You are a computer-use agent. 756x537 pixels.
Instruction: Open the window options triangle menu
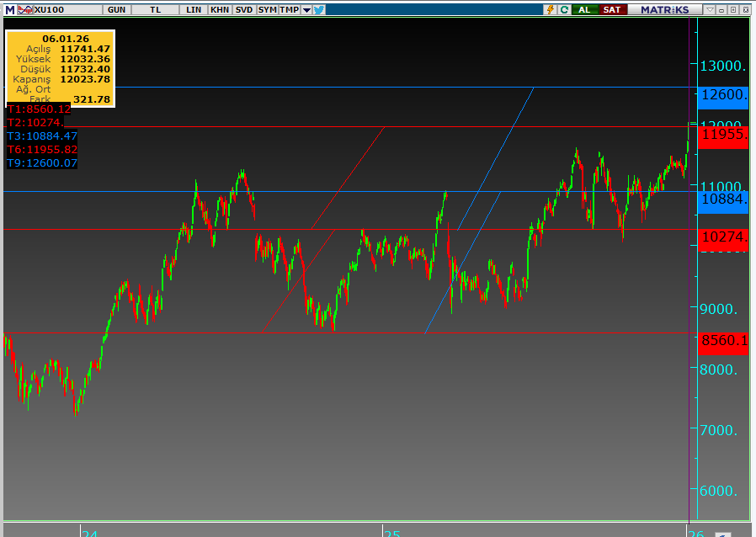[710, 9]
